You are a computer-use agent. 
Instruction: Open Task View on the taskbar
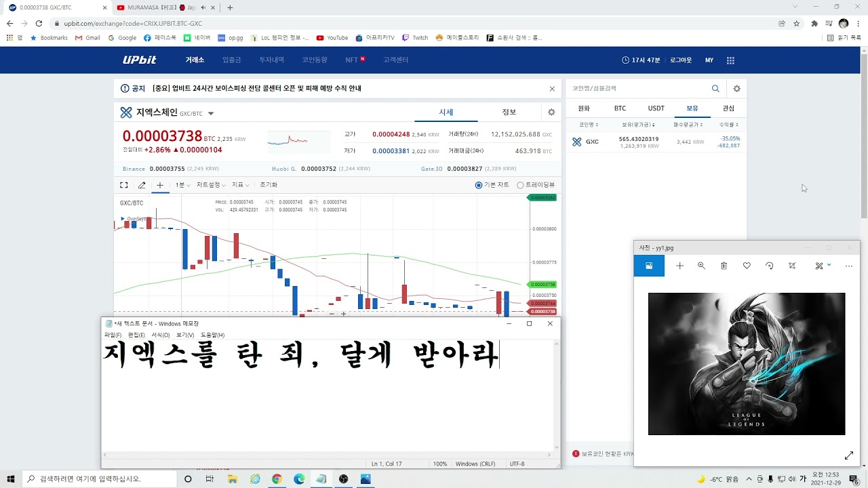pyautogui.click(x=210, y=479)
